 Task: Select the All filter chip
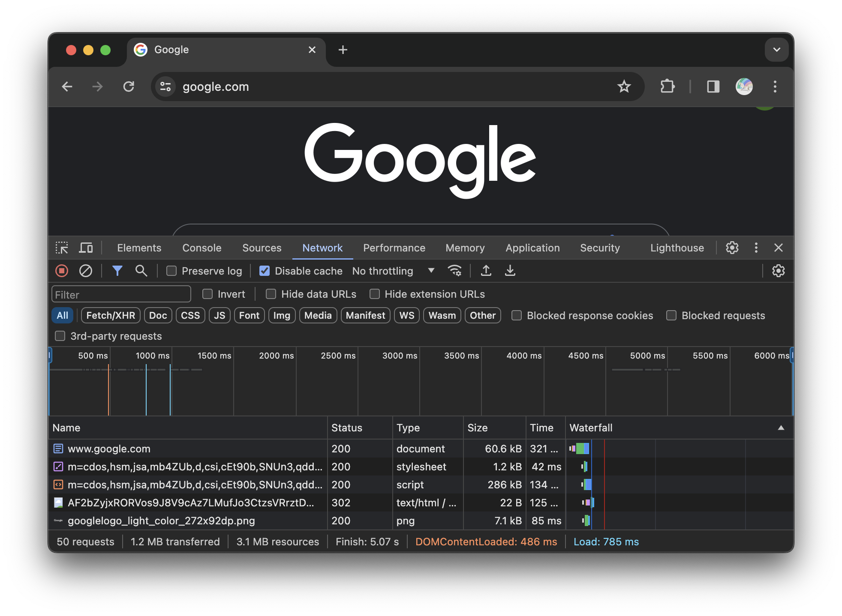(x=63, y=315)
